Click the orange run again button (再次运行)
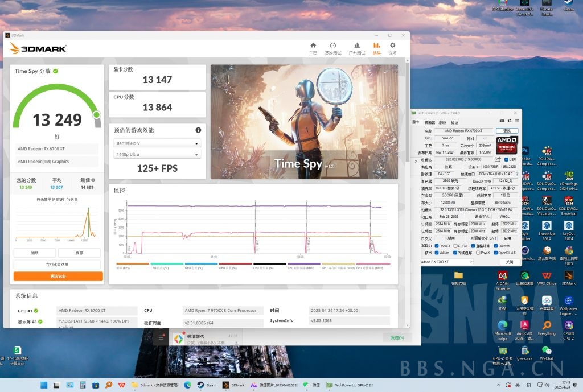The width and height of the screenshot is (583, 392). 58,276
